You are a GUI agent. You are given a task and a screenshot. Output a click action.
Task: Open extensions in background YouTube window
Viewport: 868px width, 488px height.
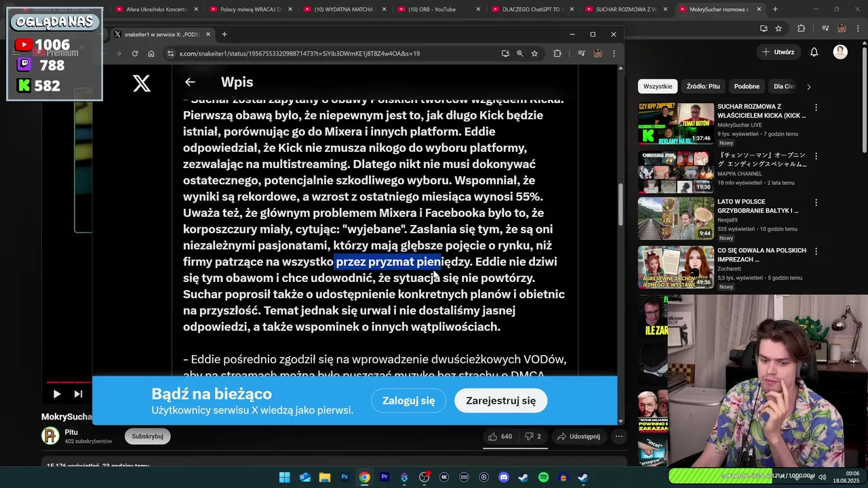point(801,28)
